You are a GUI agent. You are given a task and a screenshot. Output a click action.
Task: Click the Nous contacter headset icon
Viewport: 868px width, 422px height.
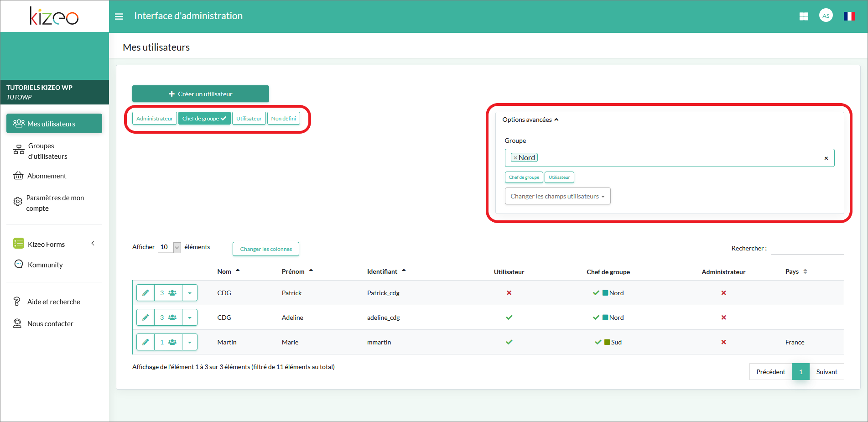click(17, 323)
